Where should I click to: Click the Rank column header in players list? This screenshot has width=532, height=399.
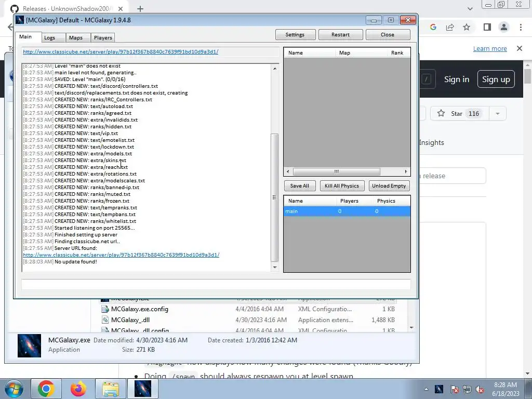coord(398,53)
